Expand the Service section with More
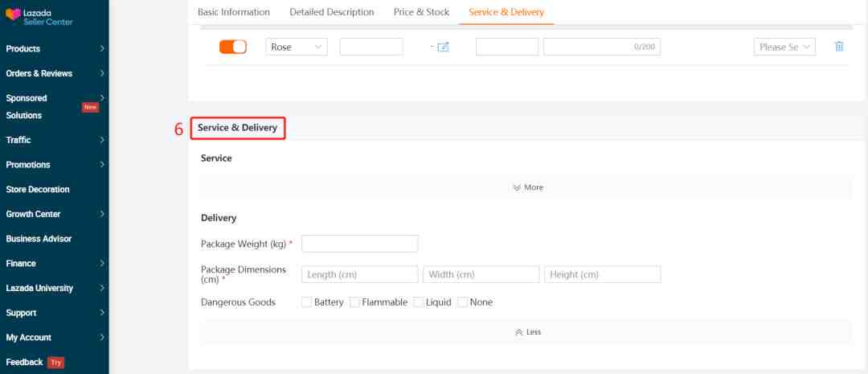This screenshot has height=374, width=868. pyautogui.click(x=526, y=187)
